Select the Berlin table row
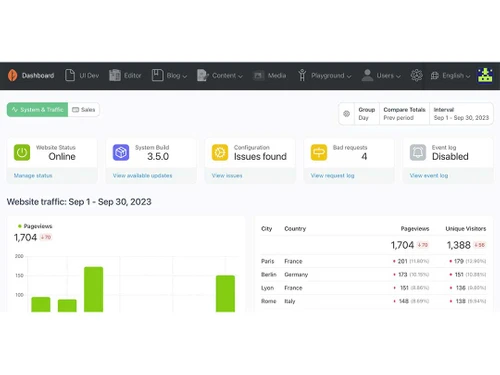 click(373, 274)
